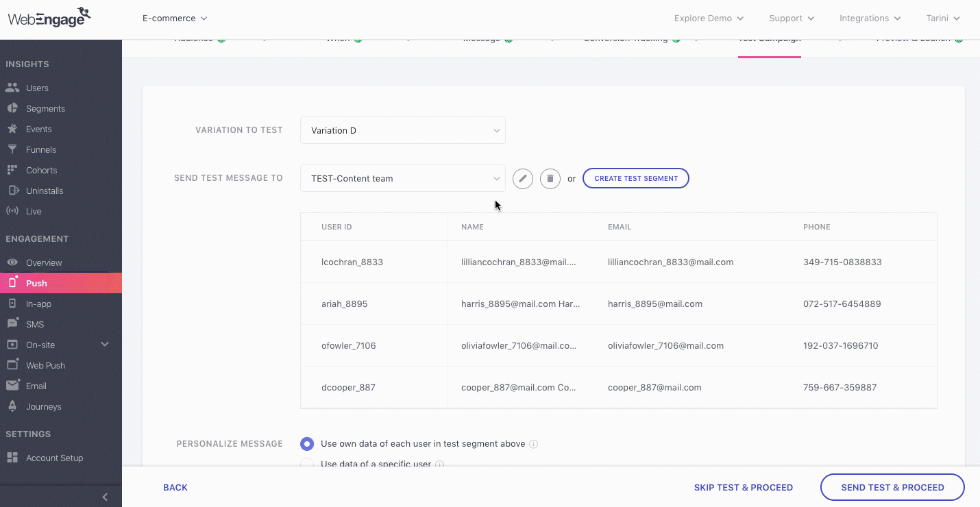
Task: Expand the On-site submenu chevron
Action: [105, 344]
